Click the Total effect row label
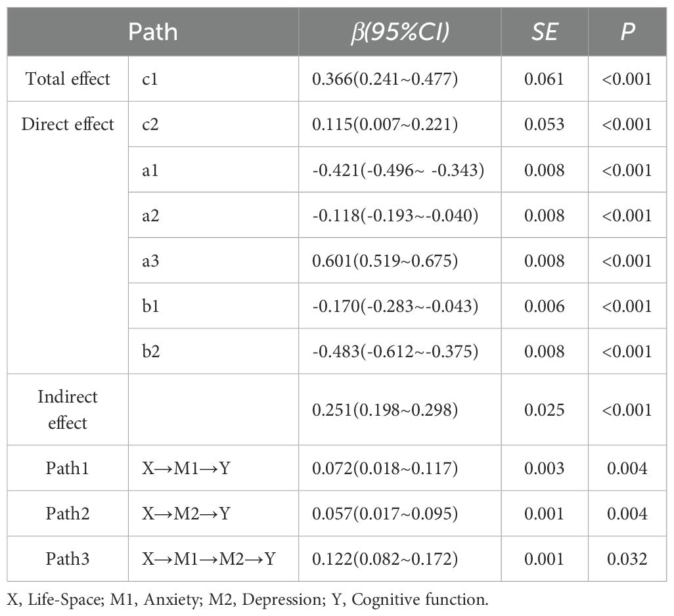The width and height of the screenshot is (674, 616). (x=68, y=79)
